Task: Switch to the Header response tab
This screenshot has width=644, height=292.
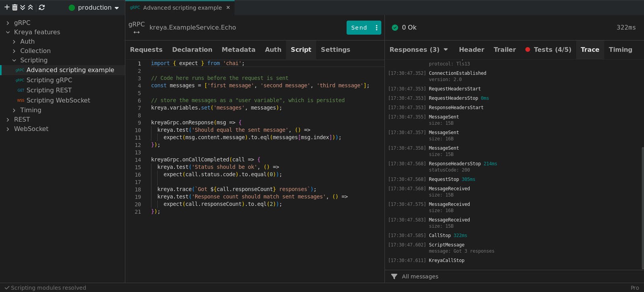Action: (x=471, y=49)
